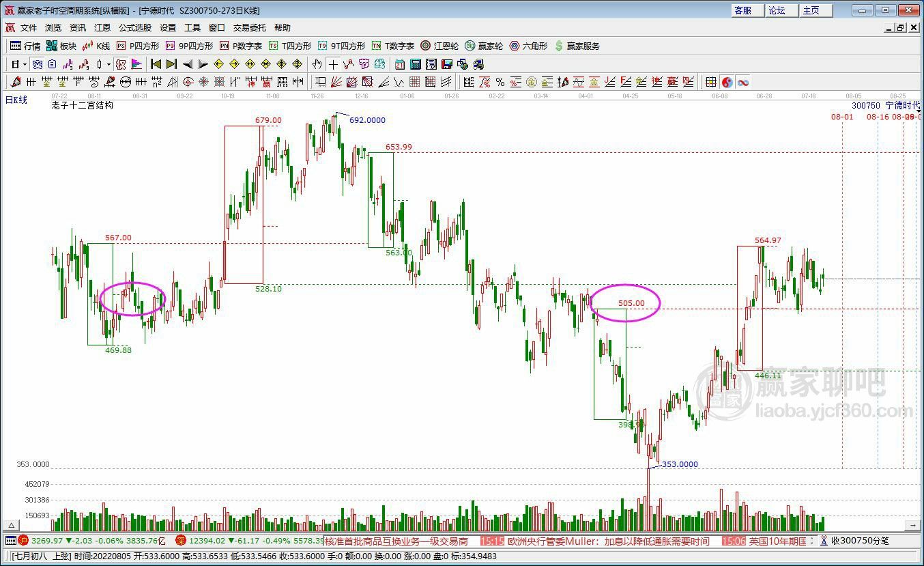Open the T四方形 tool
The width and height of the screenshot is (924, 566).
pos(289,46)
